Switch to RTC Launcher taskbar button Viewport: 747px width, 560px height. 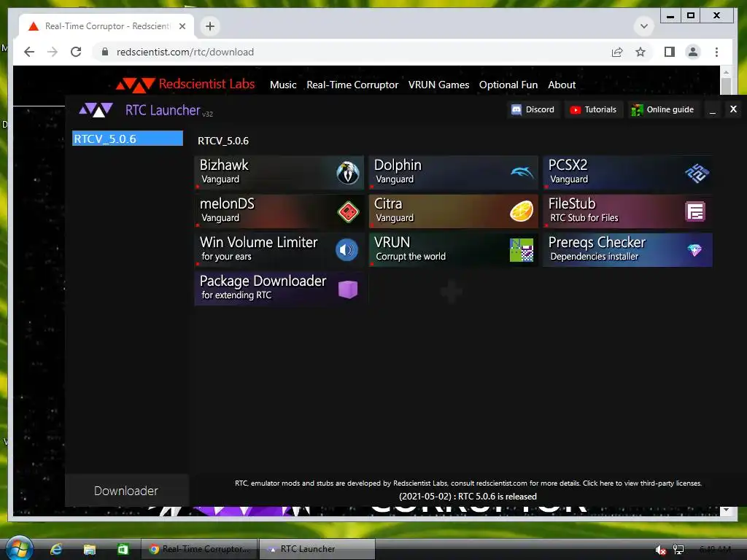point(317,549)
